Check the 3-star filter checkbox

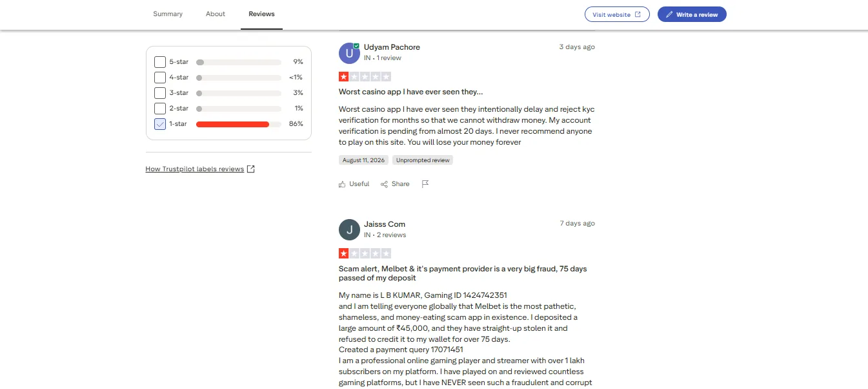160,93
